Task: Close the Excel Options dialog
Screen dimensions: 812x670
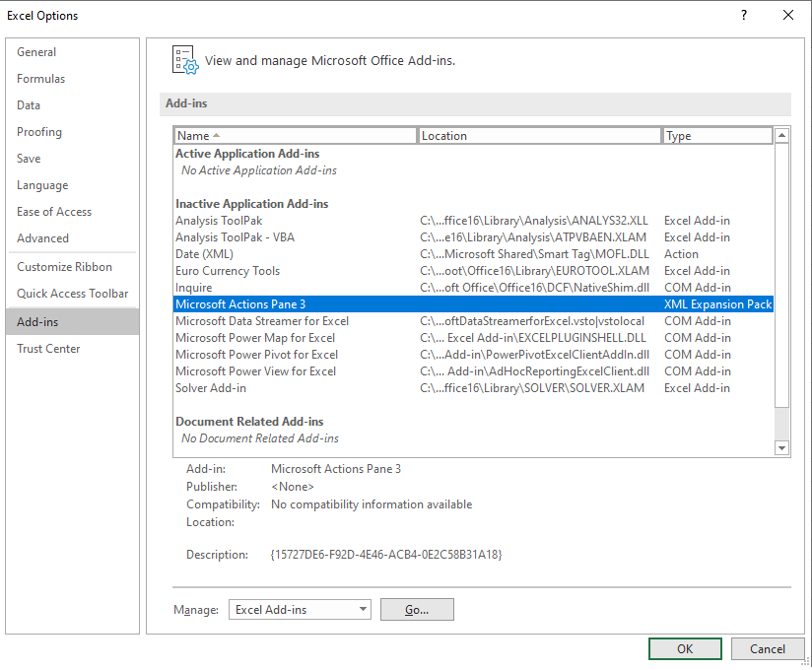Action: pos(788,15)
